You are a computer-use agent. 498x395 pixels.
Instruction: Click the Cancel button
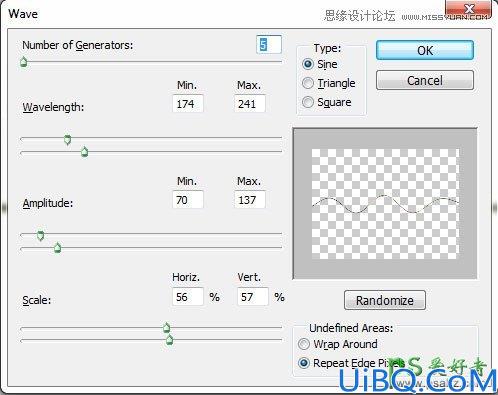point(425,80)
